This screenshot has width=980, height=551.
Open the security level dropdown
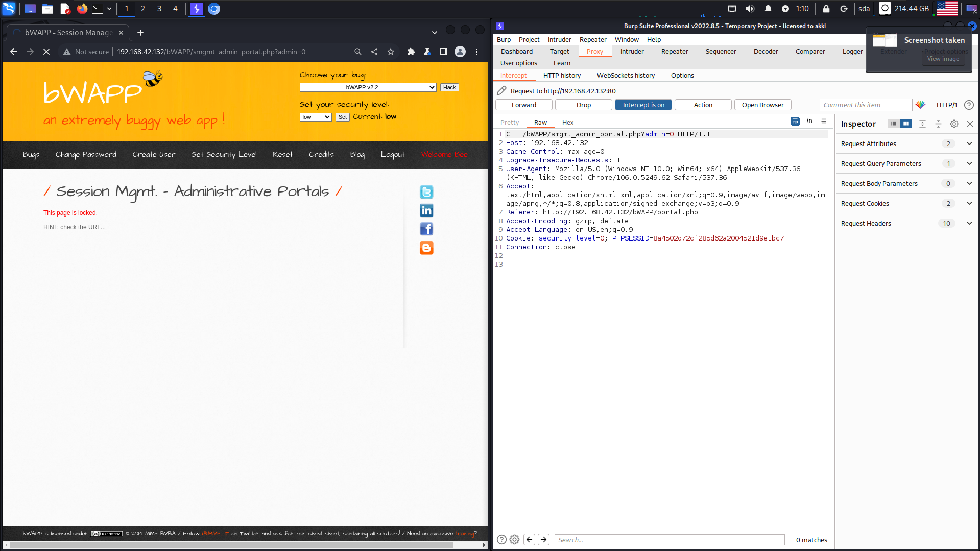coord(316,117)
